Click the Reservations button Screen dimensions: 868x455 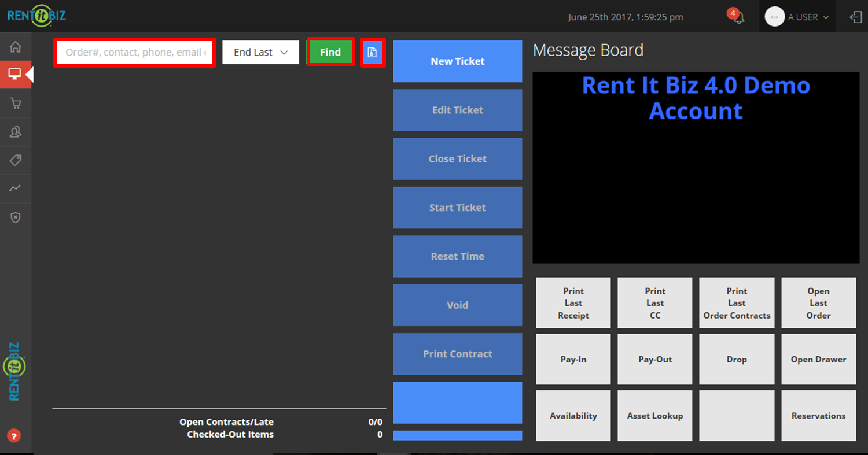819,416
